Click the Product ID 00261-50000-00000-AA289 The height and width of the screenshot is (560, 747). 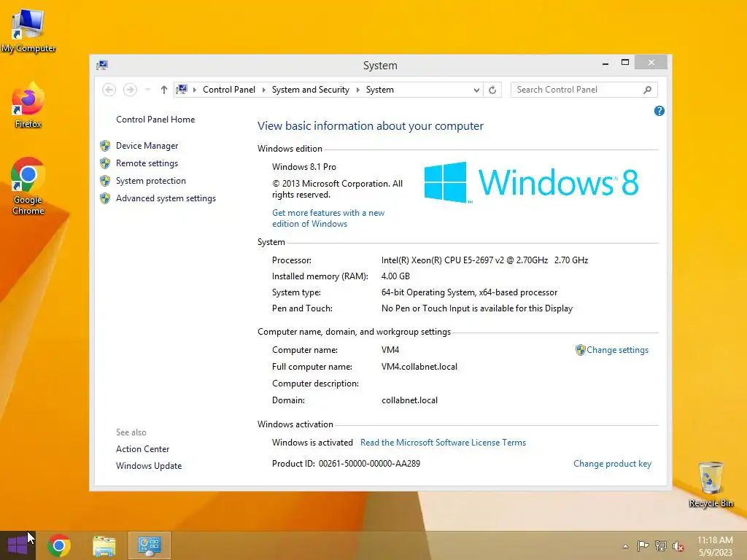(x=346, y=464)
